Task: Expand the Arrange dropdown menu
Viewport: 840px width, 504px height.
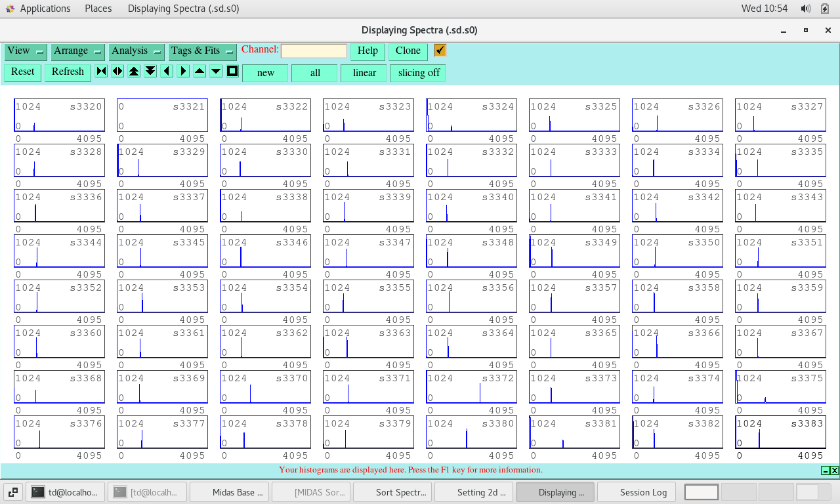Action: point(77,51)
